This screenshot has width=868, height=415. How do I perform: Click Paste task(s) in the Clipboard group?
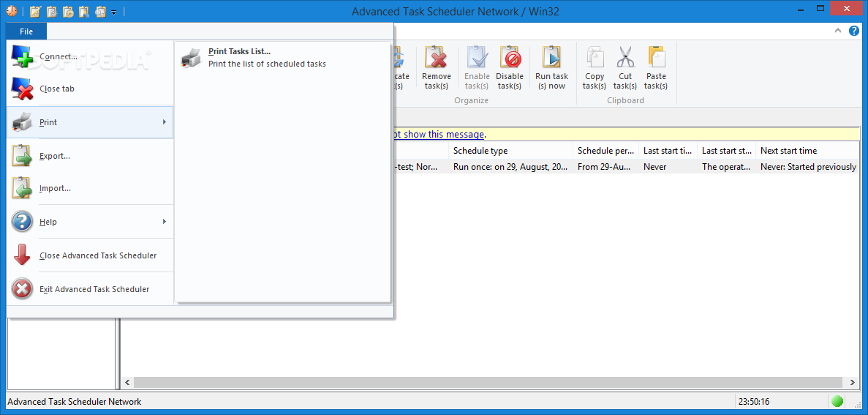[656, 67]
